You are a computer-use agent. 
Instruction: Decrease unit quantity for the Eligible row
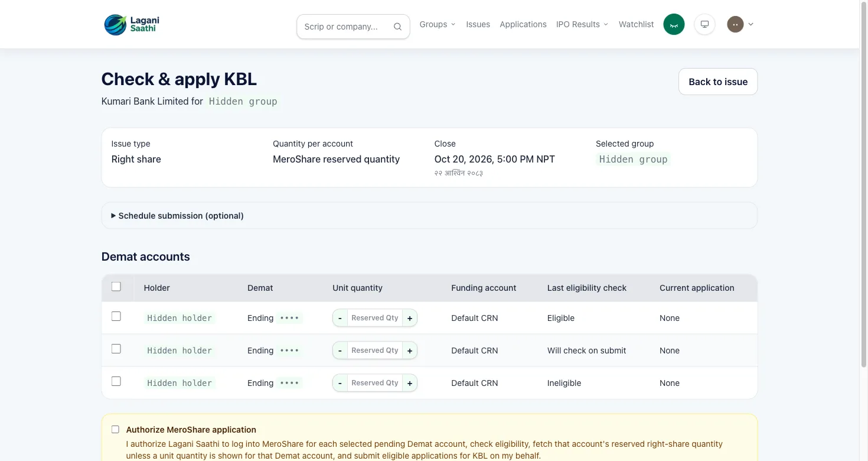click(340, 318)
